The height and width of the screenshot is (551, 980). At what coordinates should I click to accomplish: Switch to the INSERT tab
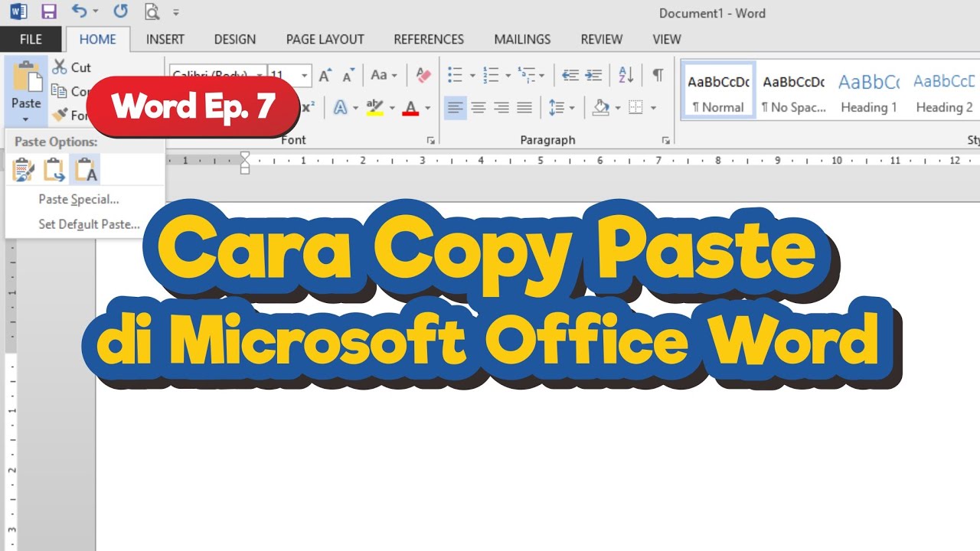coord(165,39)
